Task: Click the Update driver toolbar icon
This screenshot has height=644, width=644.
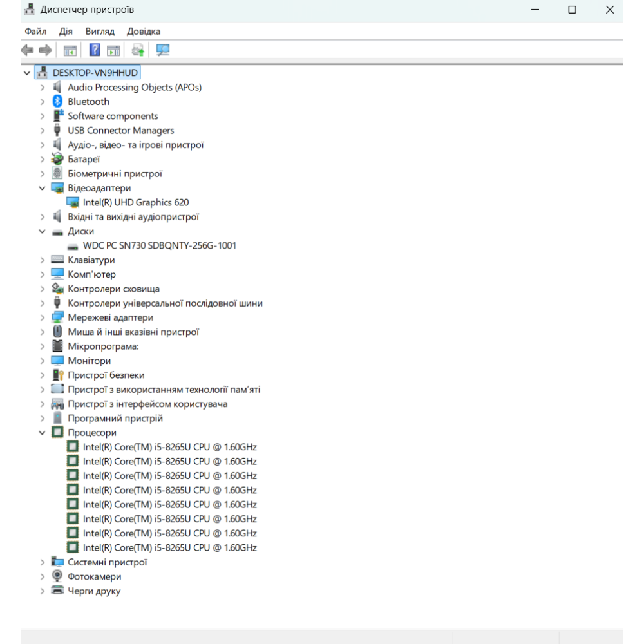Action: [137, 50]
